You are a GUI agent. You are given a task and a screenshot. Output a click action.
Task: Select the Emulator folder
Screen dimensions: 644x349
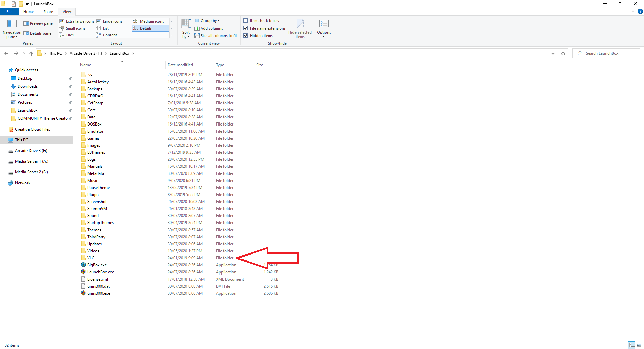pyautogui.click(x=95, y=131)
